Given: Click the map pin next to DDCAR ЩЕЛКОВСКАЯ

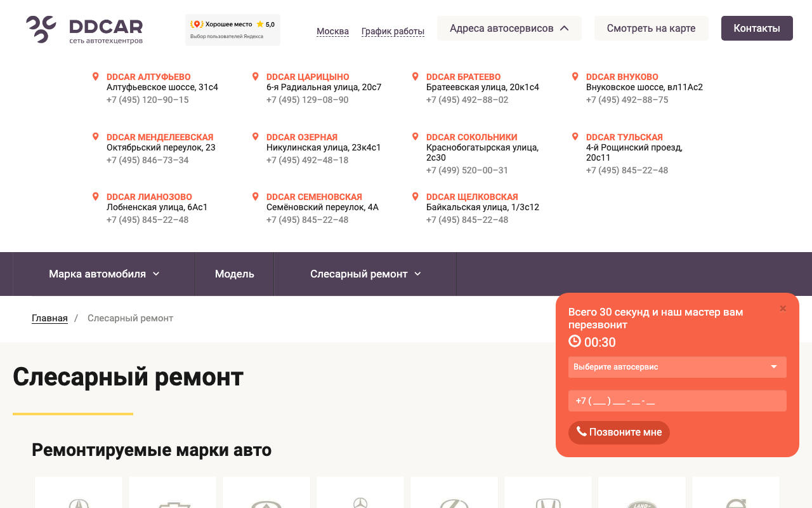Looking at the screenshot, I should [x=416, y=197].
